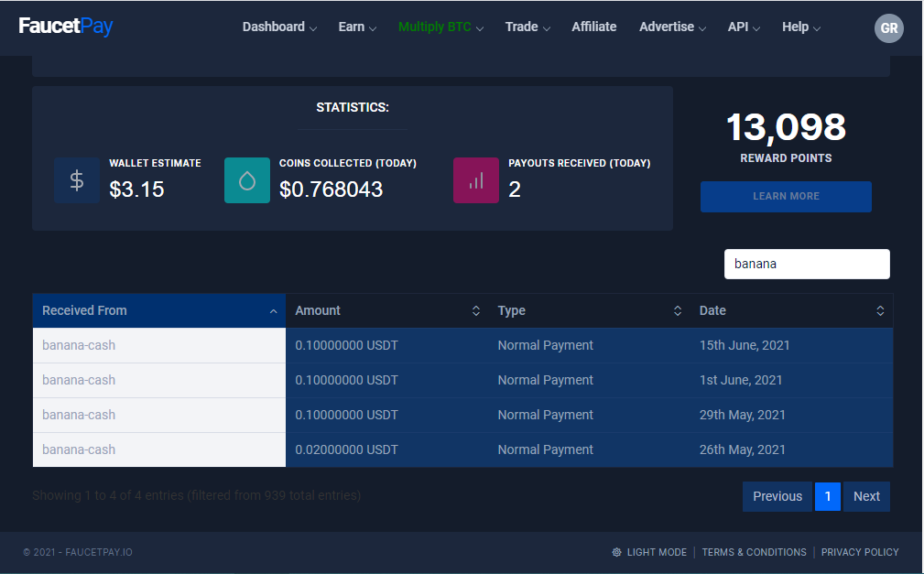The width and height of the screenshot is (924, 574).
Task: Expand the Multiply BTC dropdown
Action: click(x=440, y=27)
